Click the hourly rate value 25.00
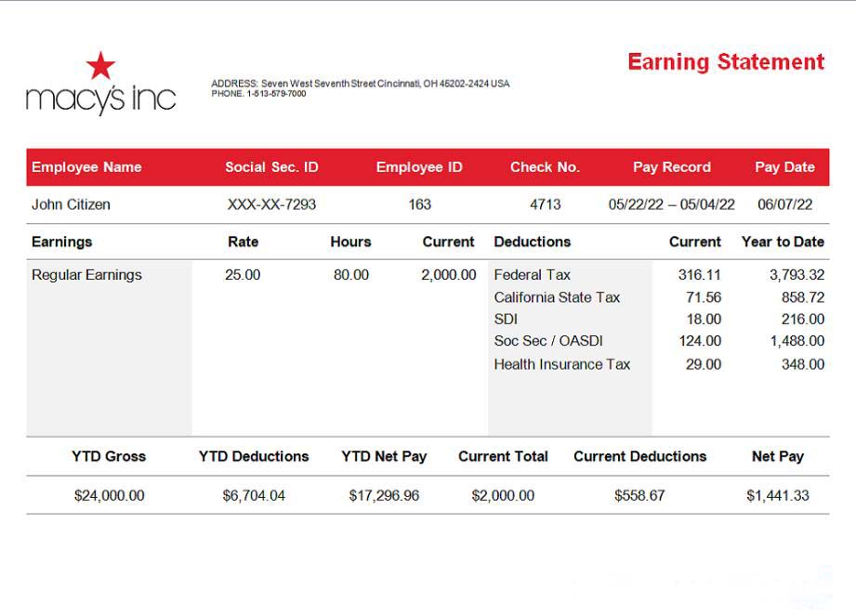Screen dimensions: 856x616 [243, 275]
